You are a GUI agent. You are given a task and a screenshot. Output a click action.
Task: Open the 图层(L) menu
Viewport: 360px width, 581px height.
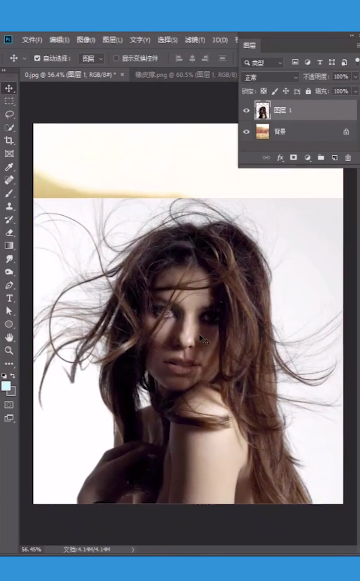click(x=113, y=40)
